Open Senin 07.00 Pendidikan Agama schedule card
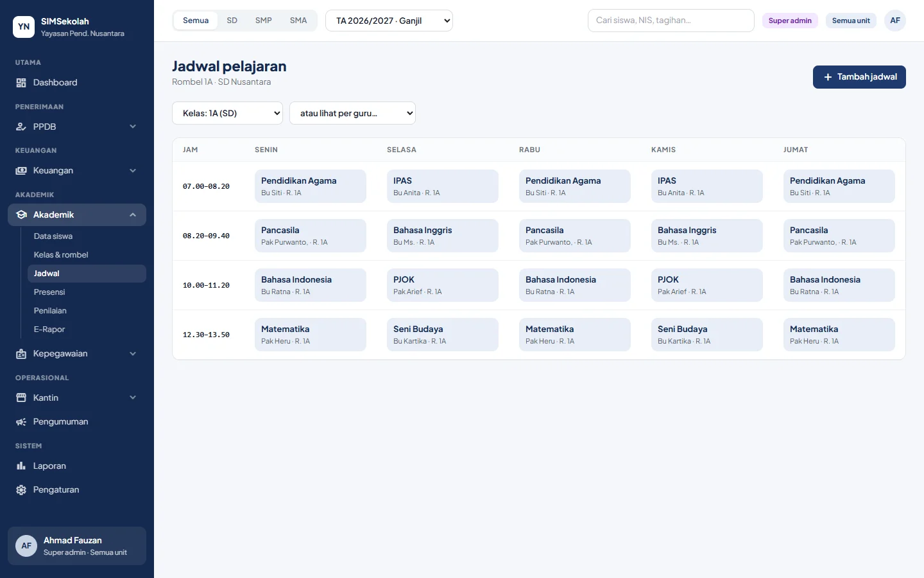The width and height of the screenshot is (924, 578). point(311,186)
